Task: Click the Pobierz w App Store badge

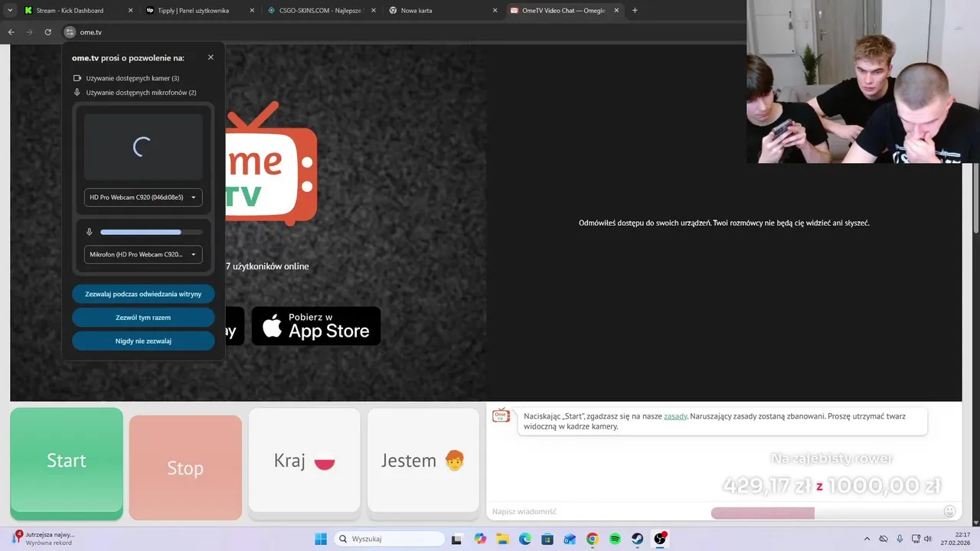Action: coord(316,326)
